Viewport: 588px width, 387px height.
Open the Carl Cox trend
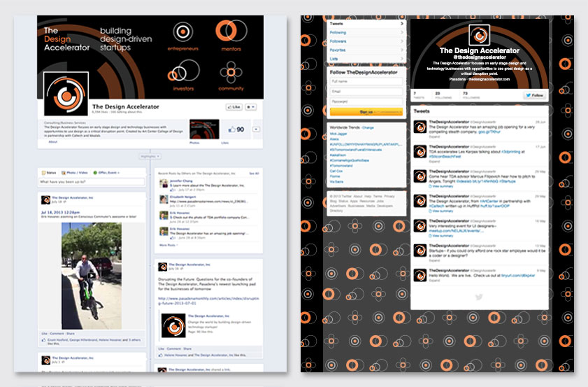[x=336, y=171]
